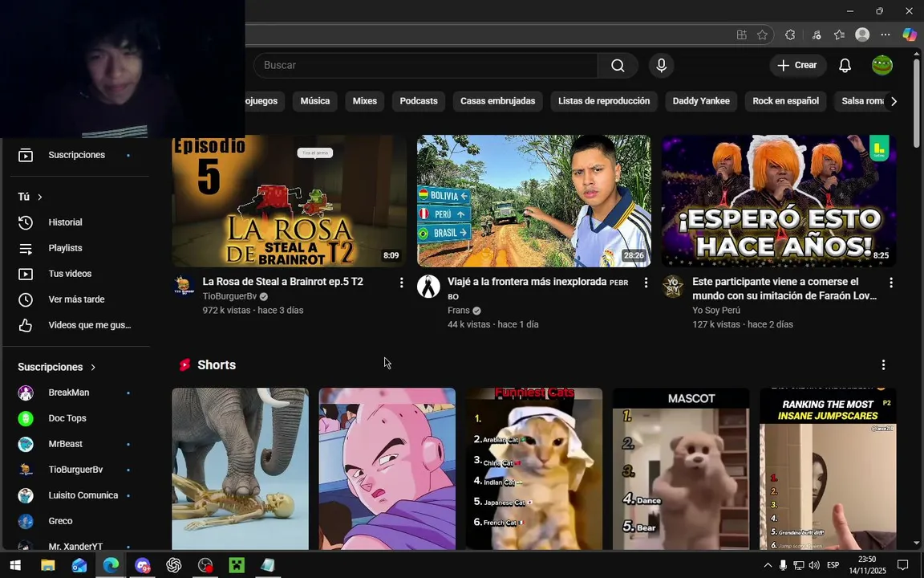Open Shorts section options menu

point(883,365)
